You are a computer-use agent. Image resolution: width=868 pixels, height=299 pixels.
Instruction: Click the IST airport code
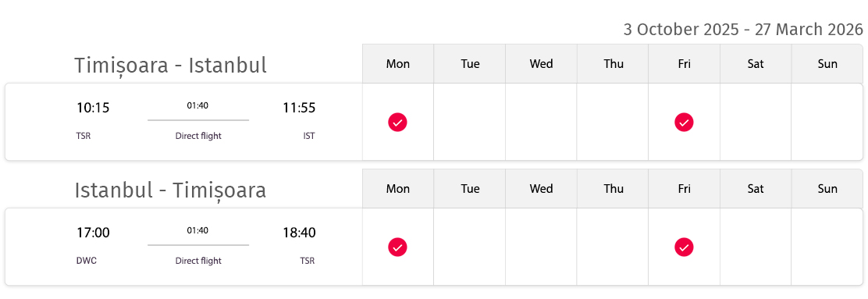click(x=309, y=136)
